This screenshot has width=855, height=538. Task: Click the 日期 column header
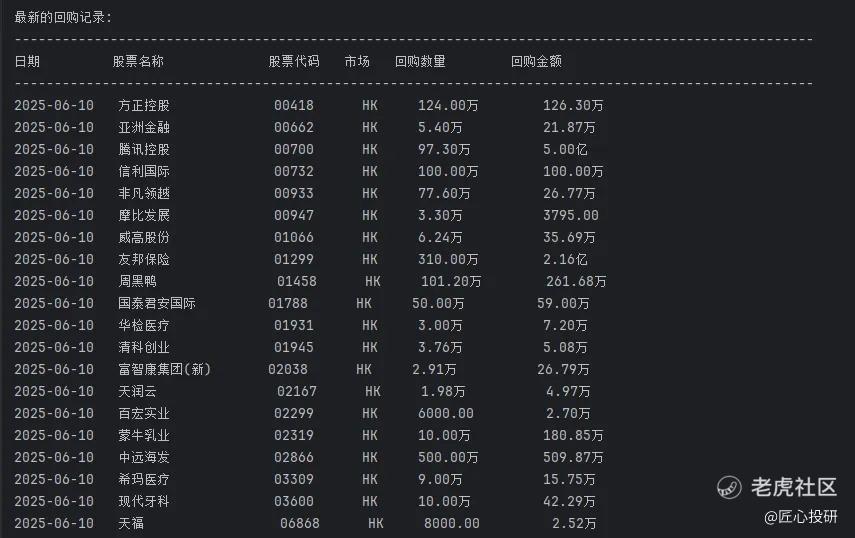(27, 62)
